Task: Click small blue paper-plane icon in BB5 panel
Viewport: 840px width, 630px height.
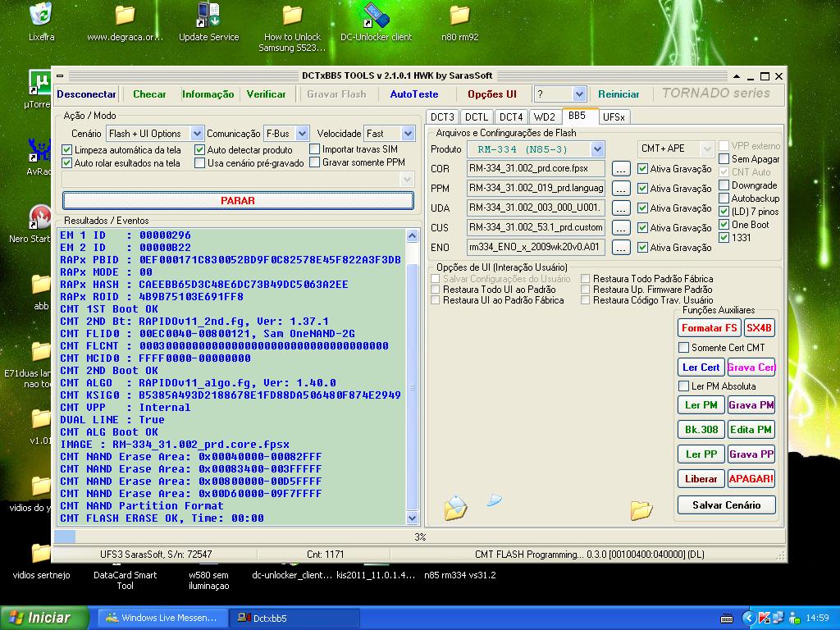Action: tap(495, 500)
